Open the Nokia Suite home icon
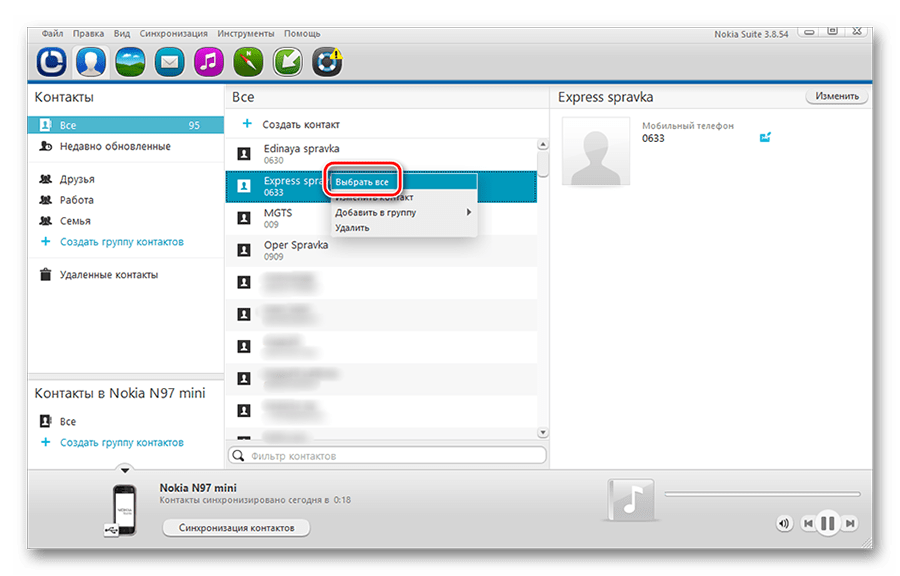 point(51,61)
